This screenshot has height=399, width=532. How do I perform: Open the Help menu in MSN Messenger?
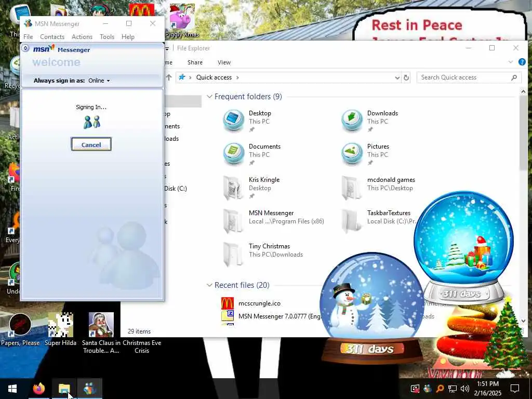(128, 37)
